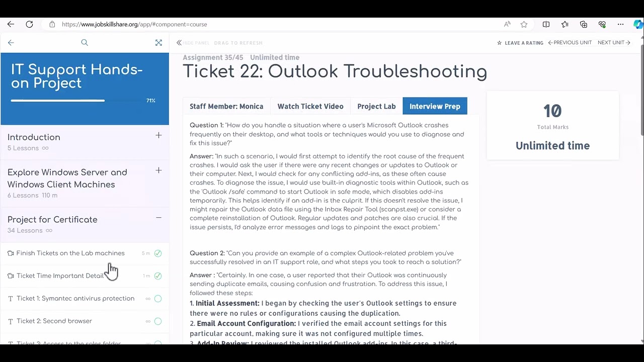Screen dimensions: 644x362
Task: Open the course search magnifier icon
Action: tap(85, 43)
